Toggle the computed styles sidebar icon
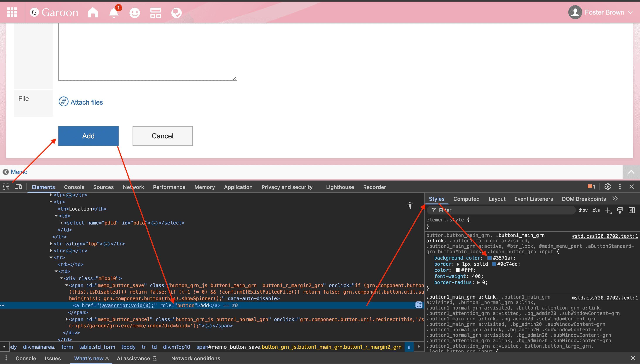The width and height of the screenshot is (640, 364). [632, 210]
